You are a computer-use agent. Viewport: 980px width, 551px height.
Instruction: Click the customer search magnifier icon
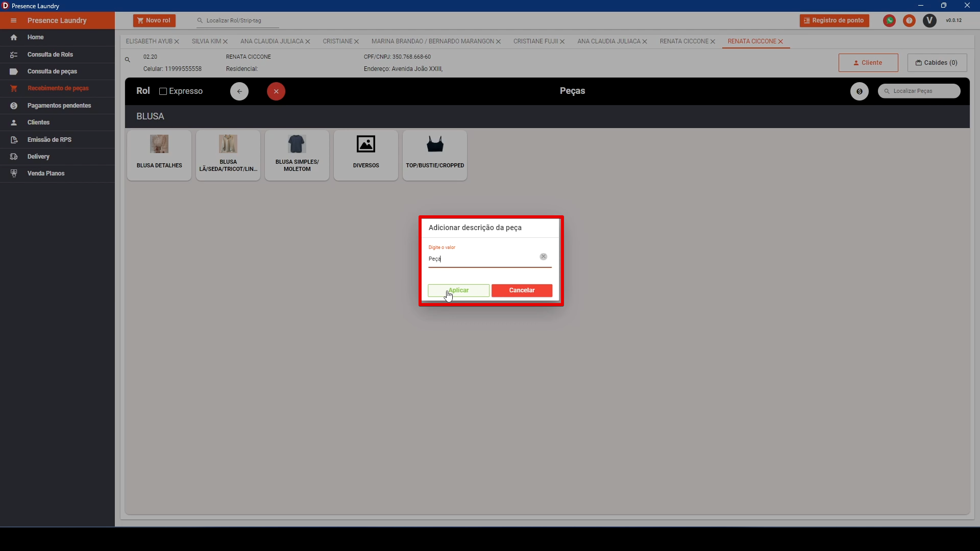[x=128, y=60]
